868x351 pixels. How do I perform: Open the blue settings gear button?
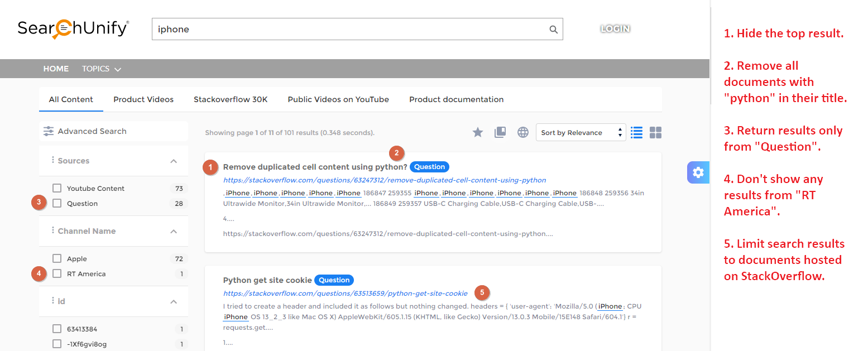(x=698, y=172)
